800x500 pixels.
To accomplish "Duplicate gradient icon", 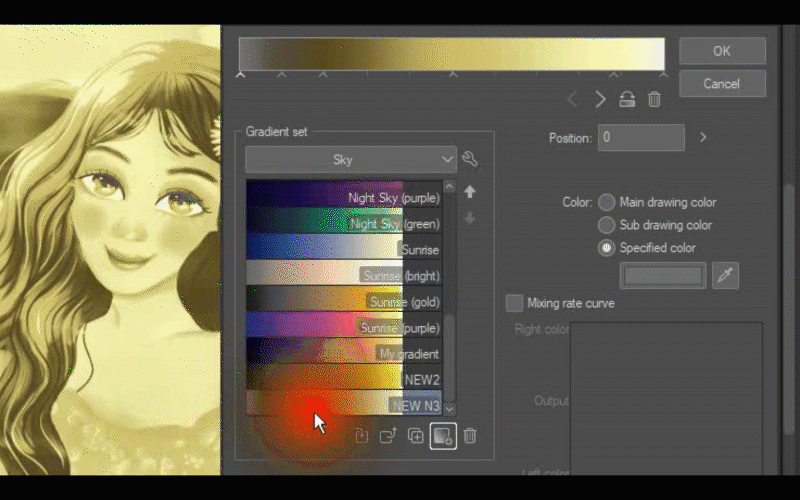I will [415, 436].
